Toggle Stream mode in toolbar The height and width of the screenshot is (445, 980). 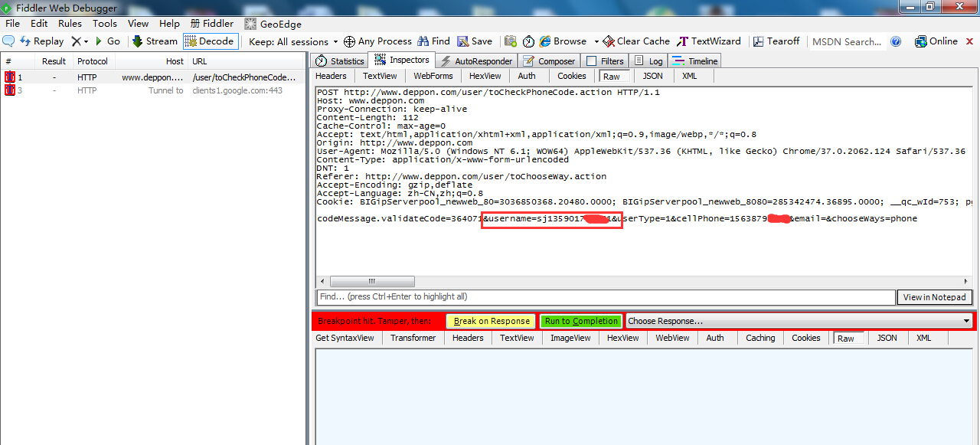coord(155,41)
